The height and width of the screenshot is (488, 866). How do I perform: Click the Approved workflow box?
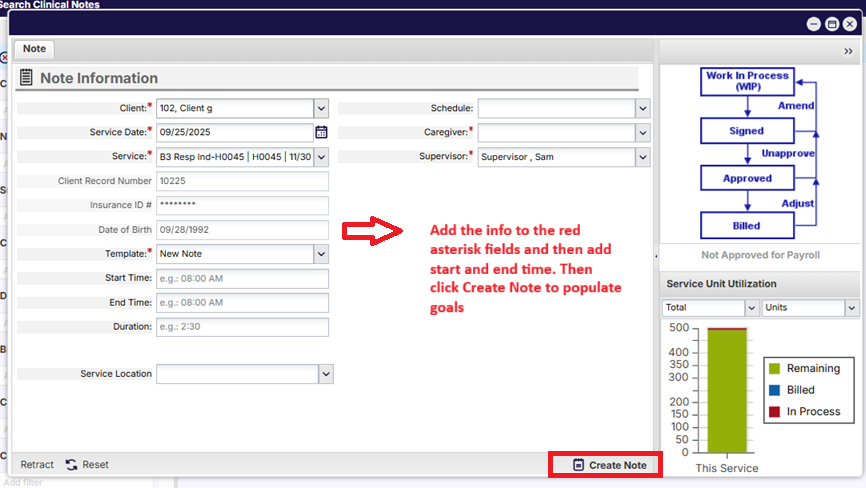click(747, 178)
